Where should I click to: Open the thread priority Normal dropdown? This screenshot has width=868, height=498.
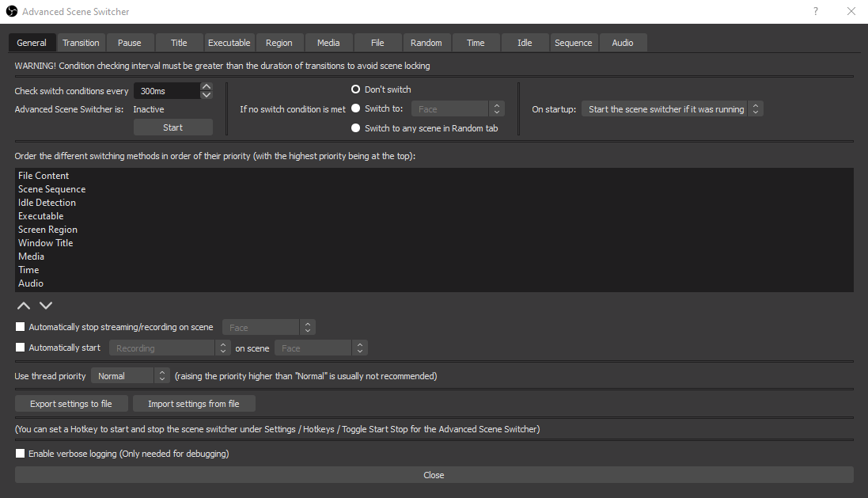tap(130, 375)
